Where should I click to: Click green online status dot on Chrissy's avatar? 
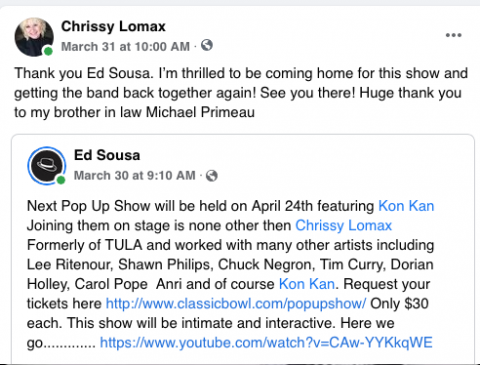click(48, 51)
